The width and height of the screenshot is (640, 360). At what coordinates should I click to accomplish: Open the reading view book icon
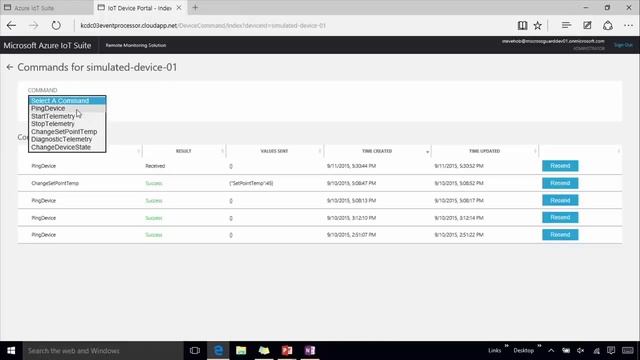[522, 25]
